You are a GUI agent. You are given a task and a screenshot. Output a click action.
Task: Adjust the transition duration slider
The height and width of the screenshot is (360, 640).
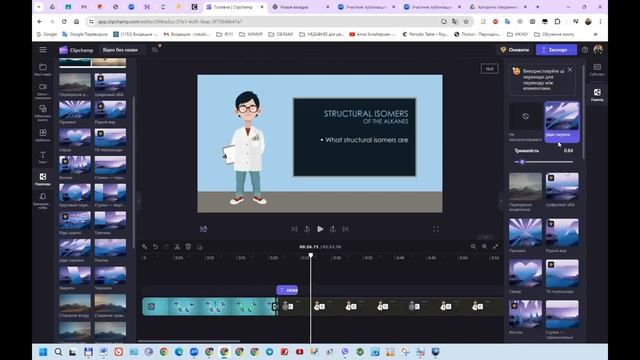(x=544, y=162)
